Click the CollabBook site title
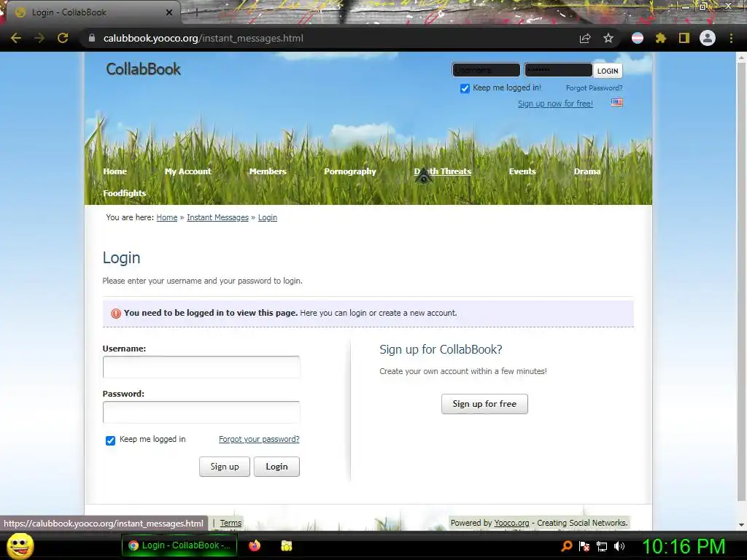Viewport: 747px width, 560px height. tap(144, 69)
